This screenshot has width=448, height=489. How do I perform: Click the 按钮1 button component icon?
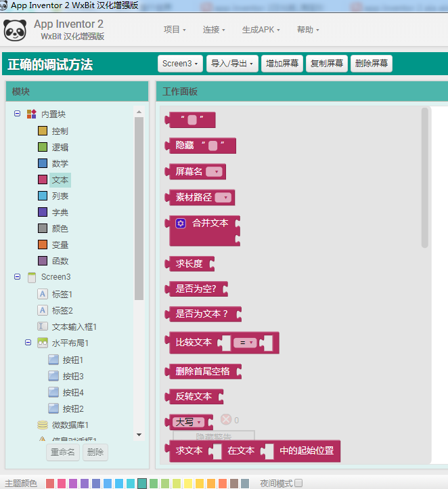coord(53,359)
